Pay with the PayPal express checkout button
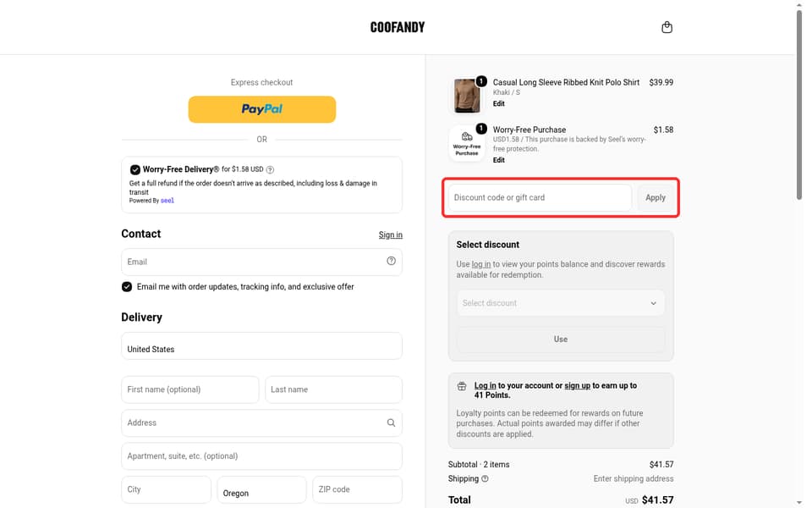Viewport: 812px width, 508px height. coord(261,109)
